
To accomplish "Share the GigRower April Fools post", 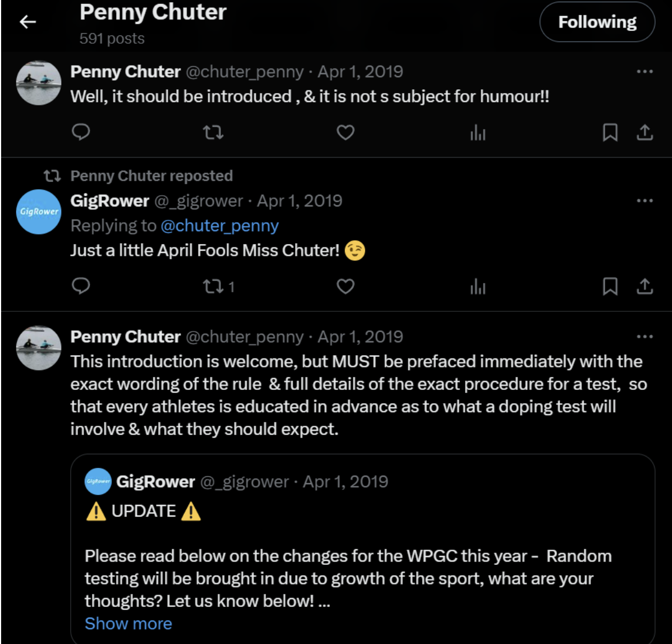I will 645,286.
